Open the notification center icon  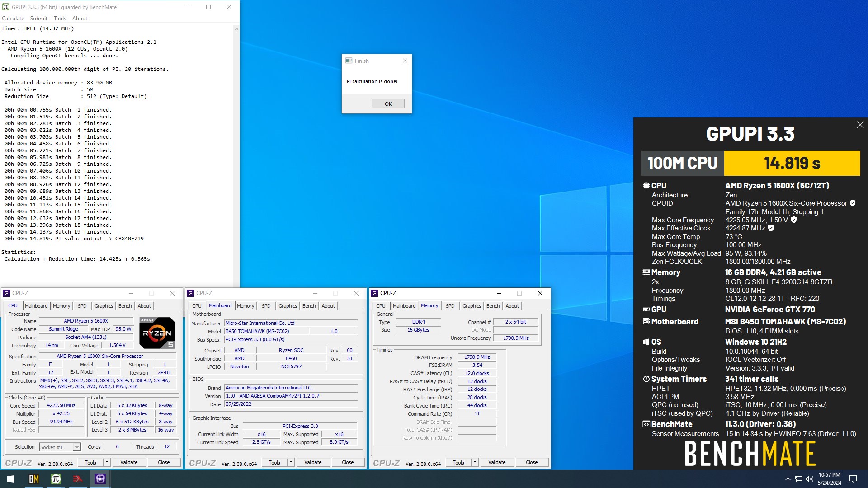(853, 479)
